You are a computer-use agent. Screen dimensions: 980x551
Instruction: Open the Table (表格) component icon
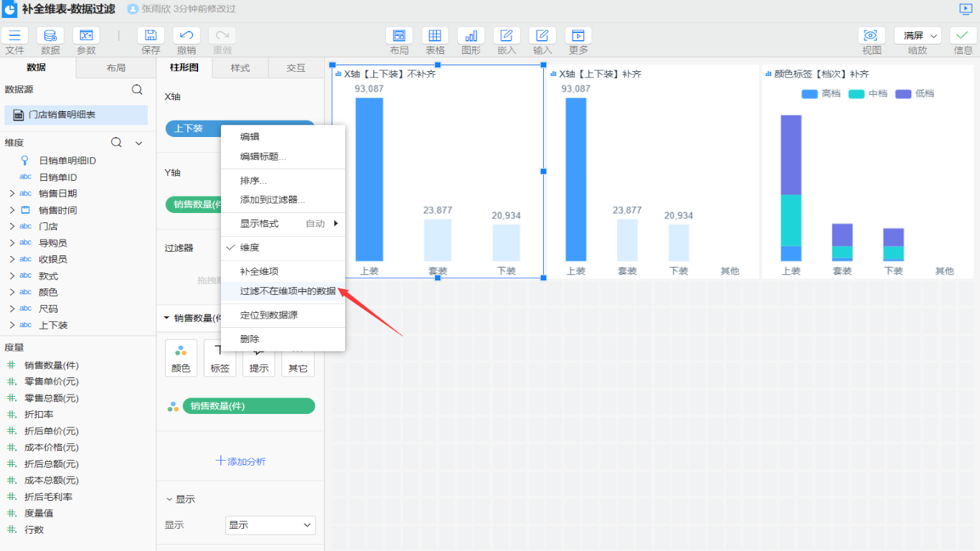(435, 36)
